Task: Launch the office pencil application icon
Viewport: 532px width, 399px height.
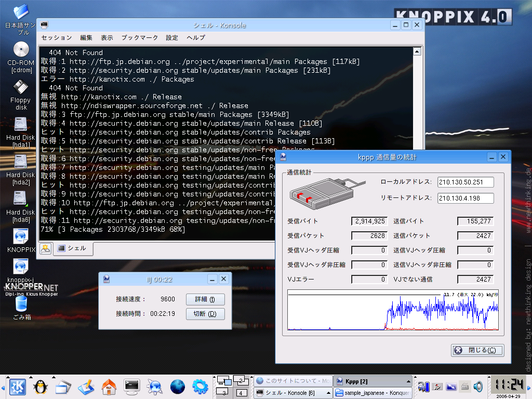Action: click(86, 387)
